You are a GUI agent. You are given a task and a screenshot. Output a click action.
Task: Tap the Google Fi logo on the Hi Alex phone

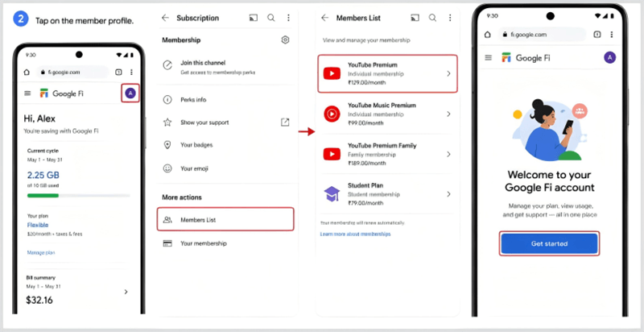click(61, 93)
